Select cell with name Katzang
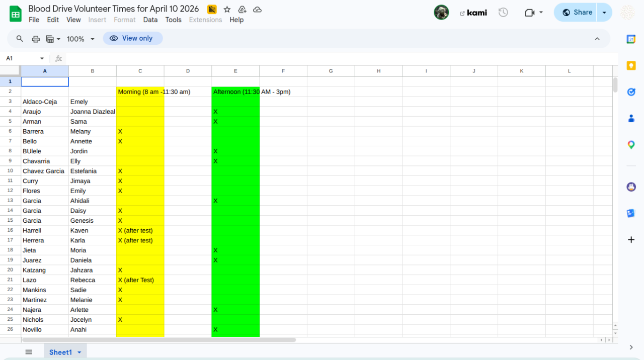The height and width of the screenshot is (360, 644). point(45,270)
